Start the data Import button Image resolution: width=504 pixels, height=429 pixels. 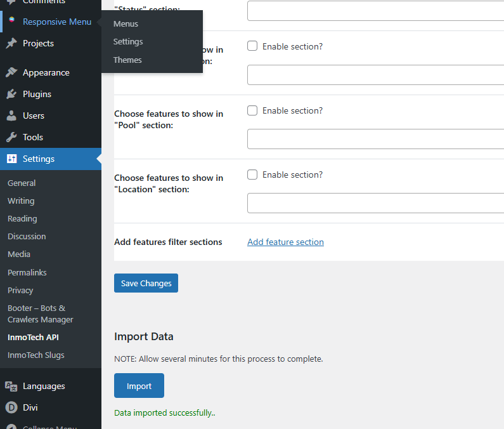click(x=139, y=386)
